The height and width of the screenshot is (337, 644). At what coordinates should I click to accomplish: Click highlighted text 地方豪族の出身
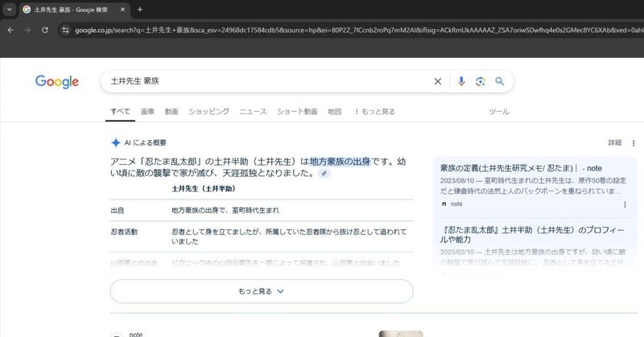coord(340,162)
